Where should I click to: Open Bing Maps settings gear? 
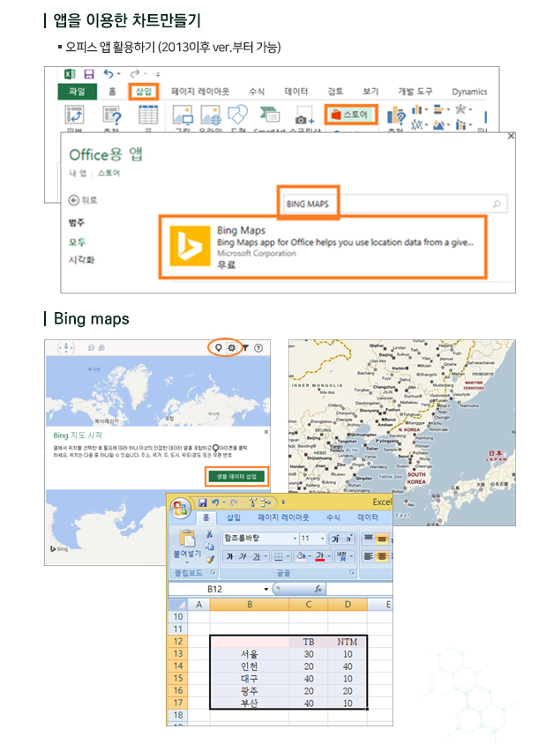click(232, 348)
